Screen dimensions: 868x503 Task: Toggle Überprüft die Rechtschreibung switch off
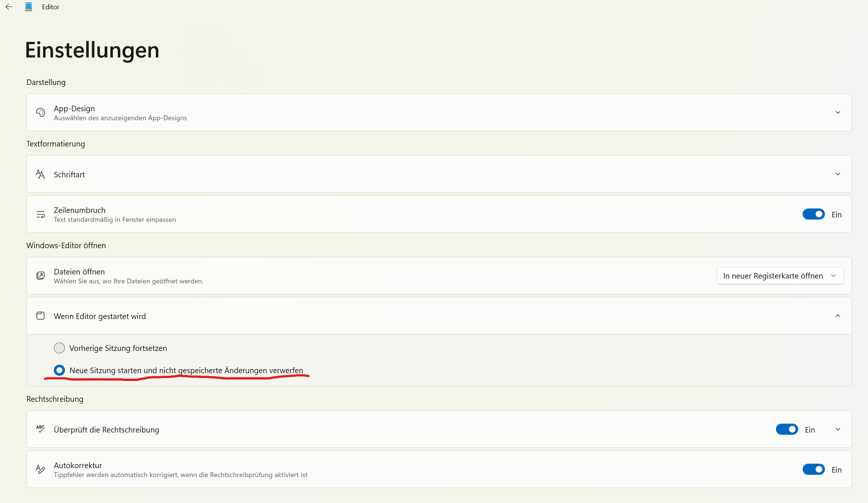click(x=787, y=429)
